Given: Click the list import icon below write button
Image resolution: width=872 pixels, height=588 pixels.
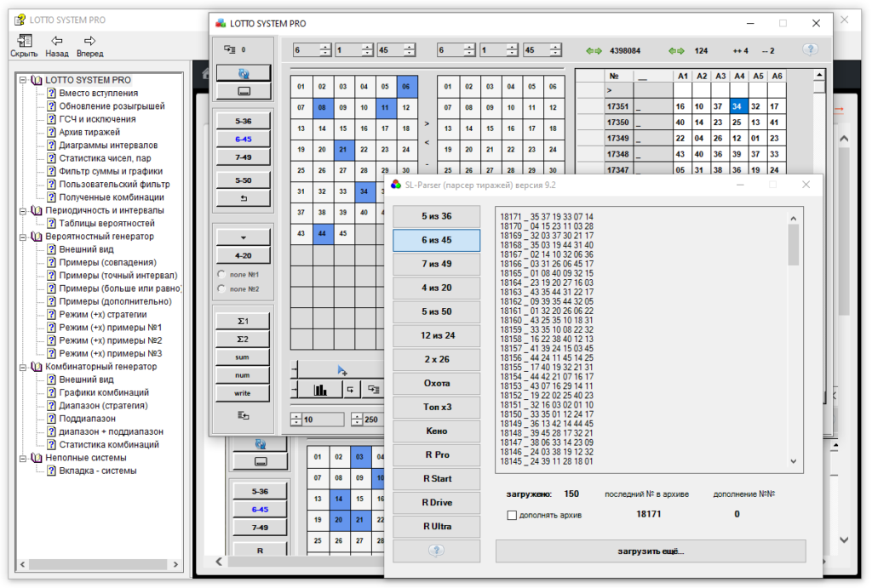Looking at the screenshot, I should click(x=243, y=415).
